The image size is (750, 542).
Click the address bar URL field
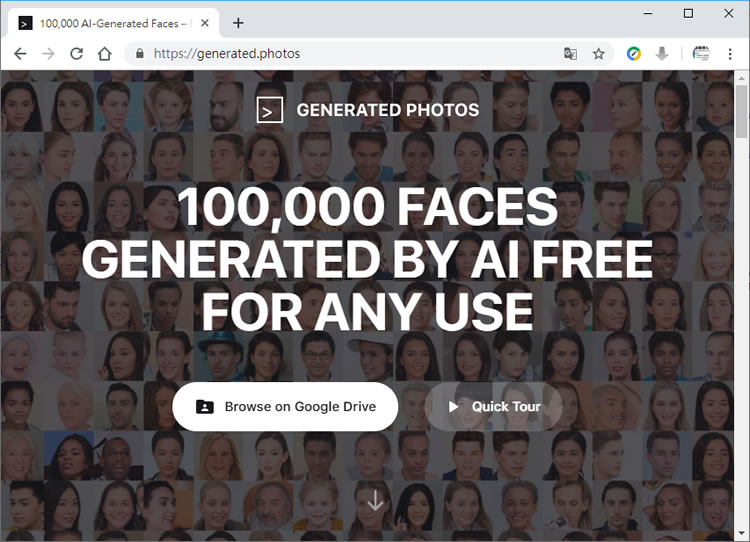pos(350,54)
